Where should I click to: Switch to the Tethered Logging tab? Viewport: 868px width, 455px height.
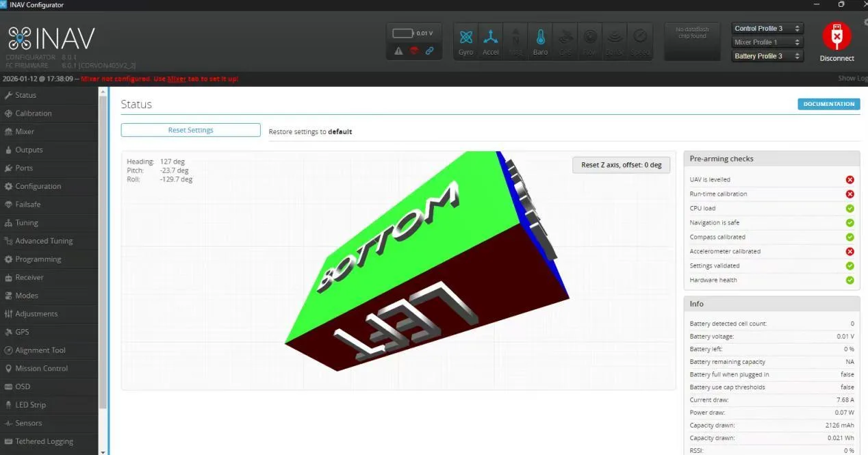point(49,441)
